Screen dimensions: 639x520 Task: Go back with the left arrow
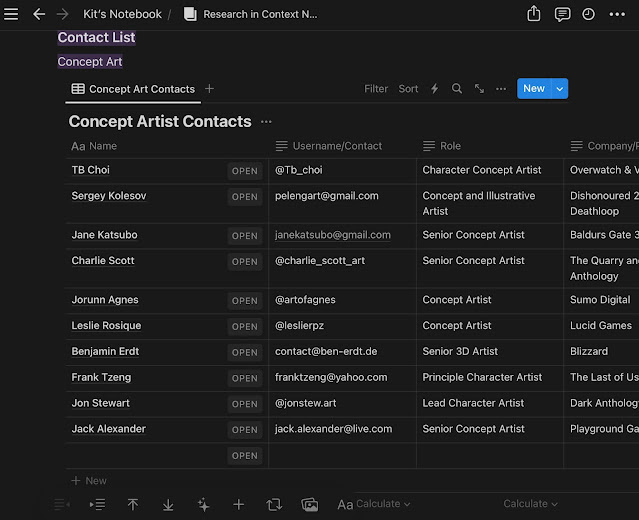pyautogui.click(x=39, y=14)
